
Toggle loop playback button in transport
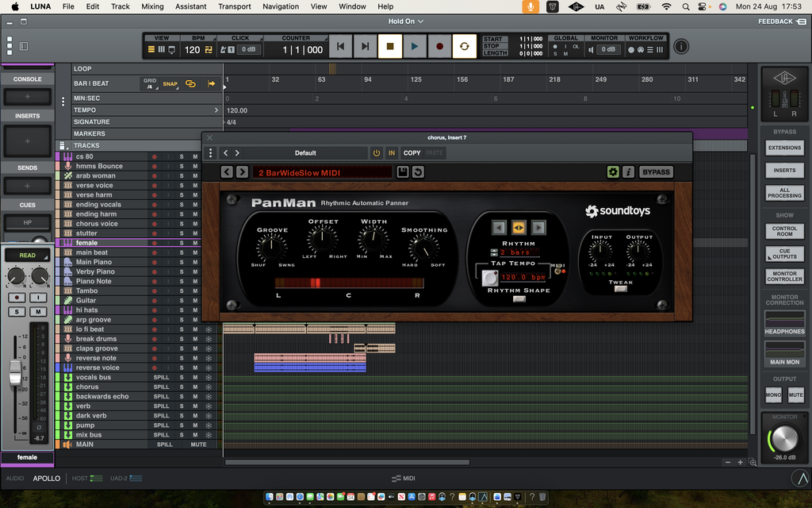coord(465,47)
